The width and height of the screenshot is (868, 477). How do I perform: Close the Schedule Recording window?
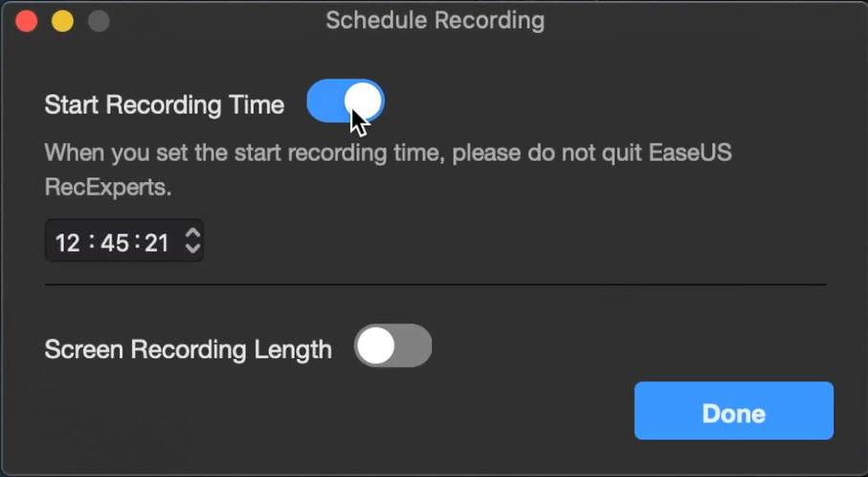pos(26,21)
